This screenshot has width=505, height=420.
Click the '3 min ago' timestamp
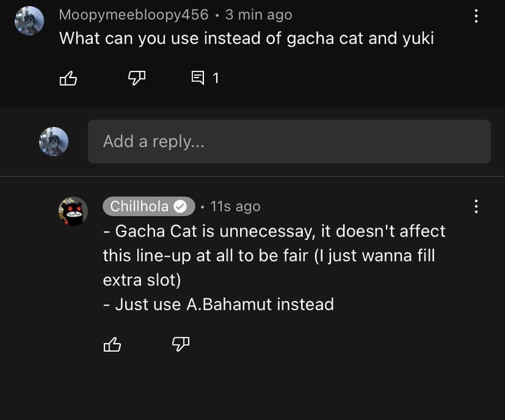point(258,14)
